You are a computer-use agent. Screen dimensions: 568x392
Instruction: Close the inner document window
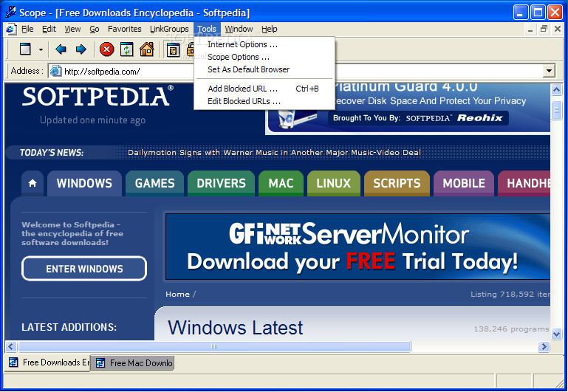(558, 30)
